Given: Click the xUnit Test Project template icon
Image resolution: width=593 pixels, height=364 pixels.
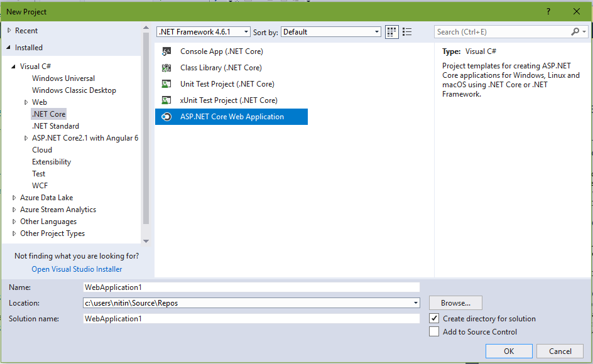Looking at the screenshot, I should coord(166,100).
